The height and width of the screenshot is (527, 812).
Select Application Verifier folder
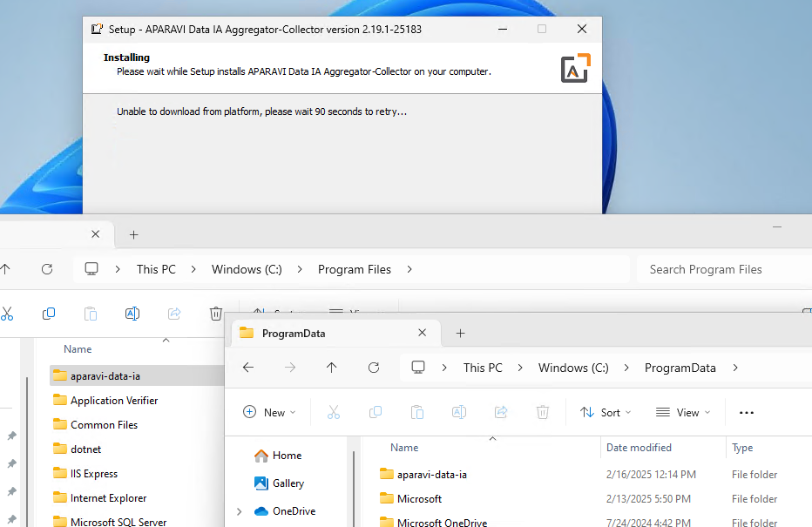pyautogui.click(x=105, y=400)
